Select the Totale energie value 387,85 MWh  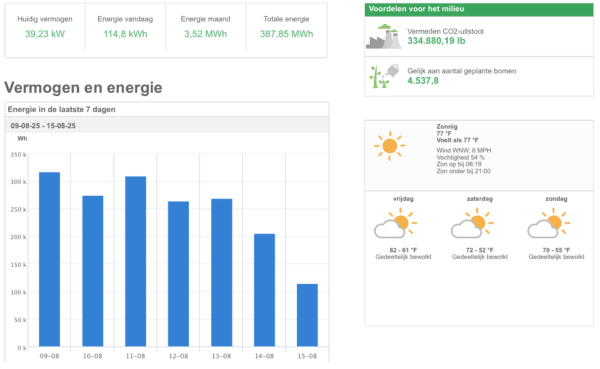click(x=287, y=34)
